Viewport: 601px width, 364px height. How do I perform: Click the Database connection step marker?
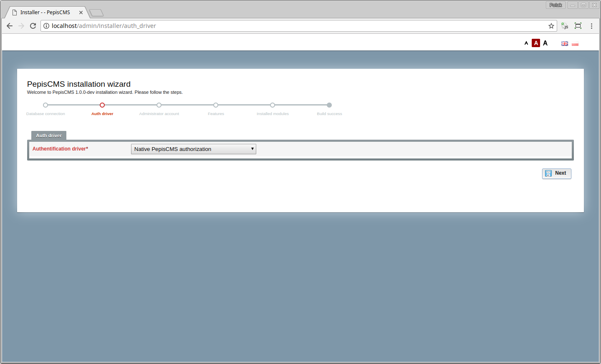click(45, 105)
